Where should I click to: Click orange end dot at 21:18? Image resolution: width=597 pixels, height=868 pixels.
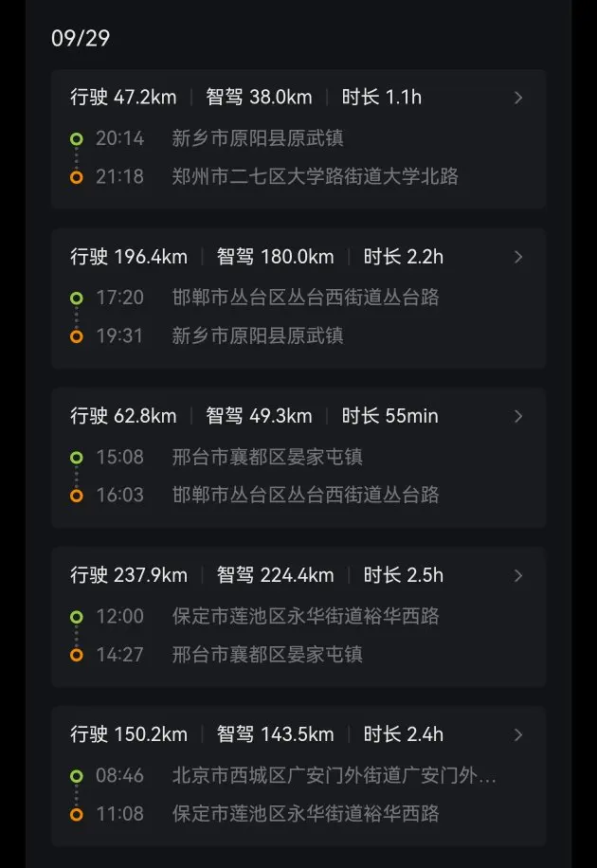click(76, 177)
